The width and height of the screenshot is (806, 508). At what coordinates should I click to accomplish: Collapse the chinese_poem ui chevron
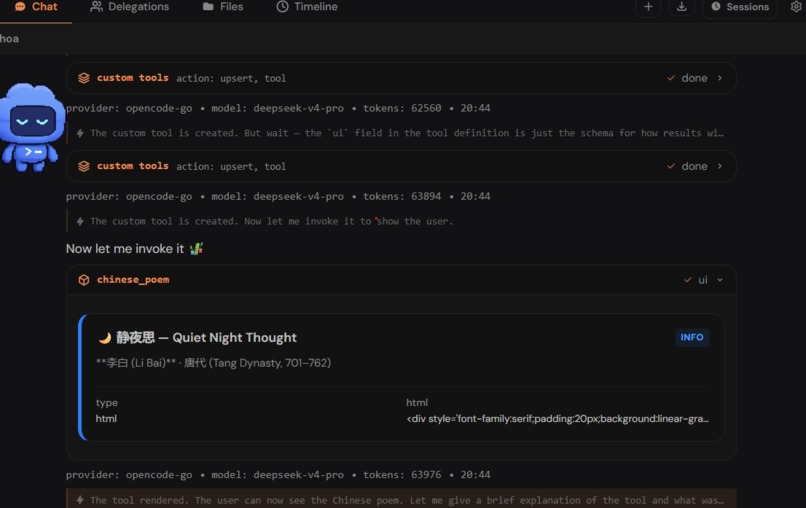pos(720,280)
